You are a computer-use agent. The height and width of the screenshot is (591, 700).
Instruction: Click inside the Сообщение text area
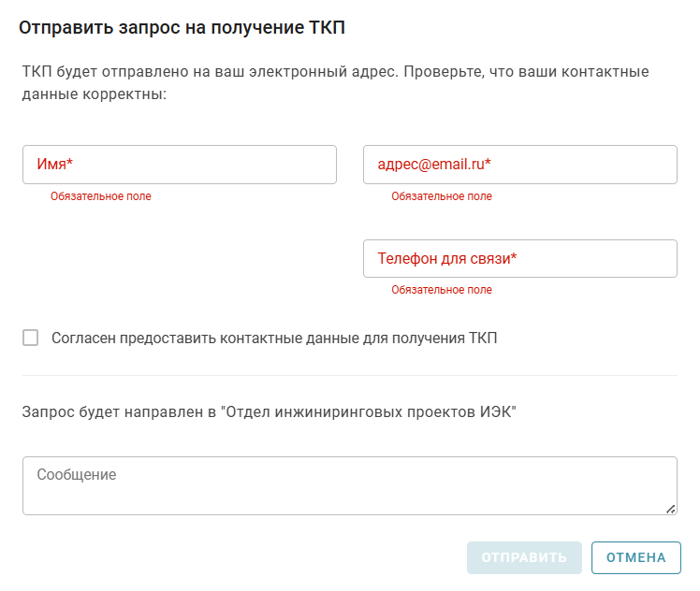pyautogui.click(x=349, y=485)
